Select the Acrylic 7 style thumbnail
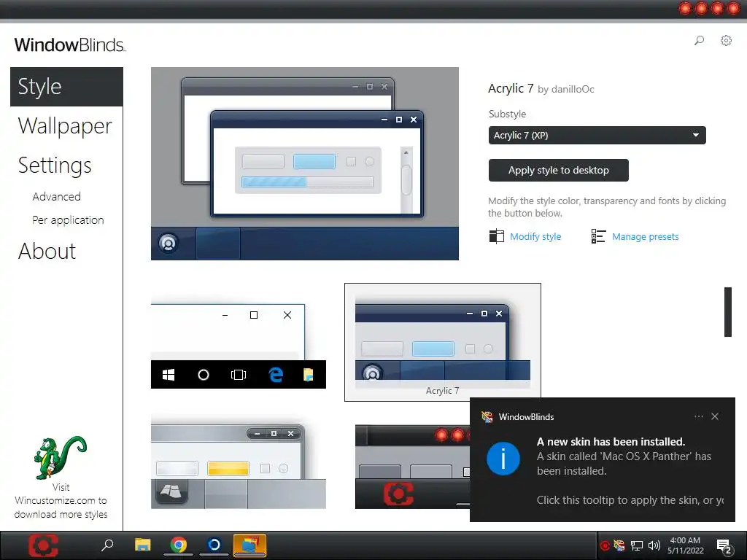Viewport: 747px width, 560px height. coord(443,342)
